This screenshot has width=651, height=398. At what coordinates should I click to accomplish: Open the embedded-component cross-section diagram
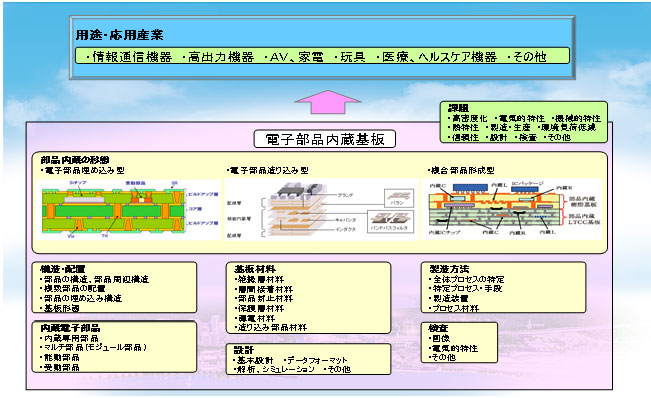click(x=128, y=209)
